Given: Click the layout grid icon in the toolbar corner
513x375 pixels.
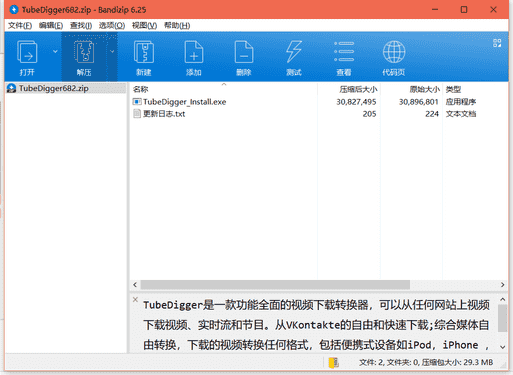Looking at the screenshot, I should pyautogui.click(x=497, y=43).
